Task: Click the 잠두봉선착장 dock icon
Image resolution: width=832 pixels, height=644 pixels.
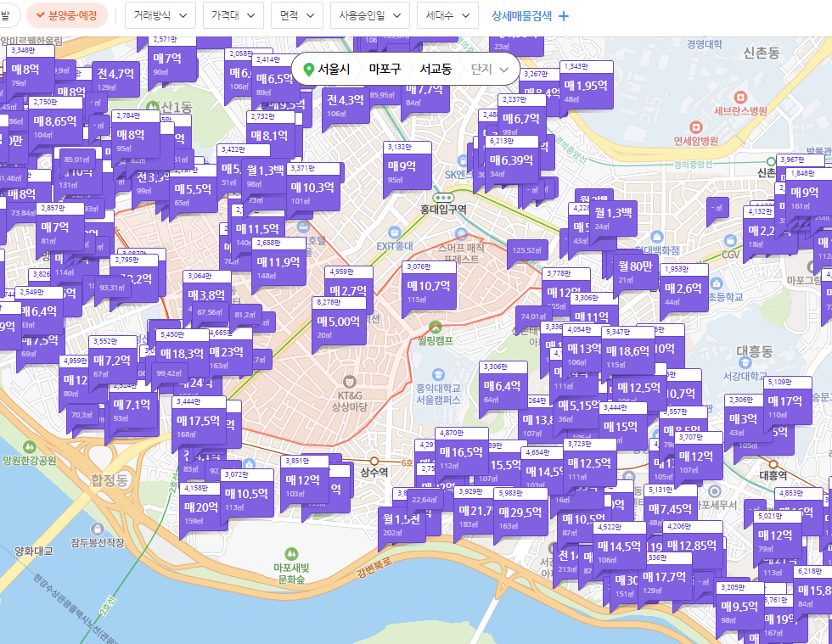Action: point(97,529)
